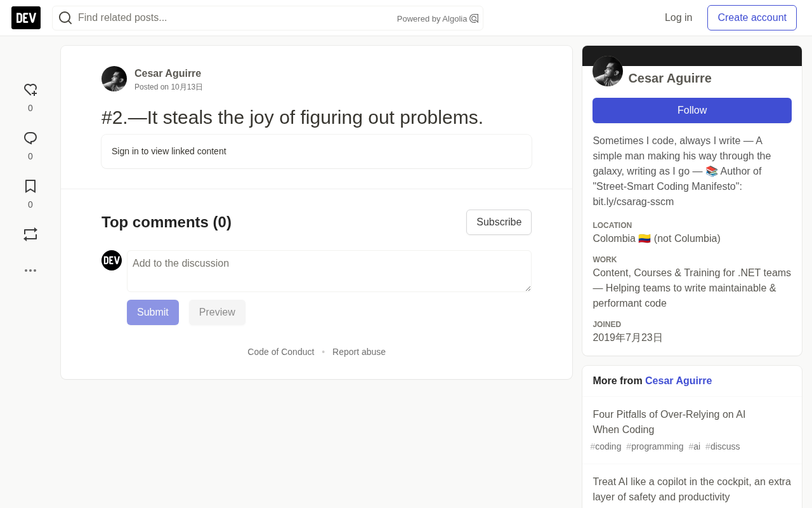The image size is (812, 508).
Task: Click the Find related posts search field
Action: (x=235, y=18)
